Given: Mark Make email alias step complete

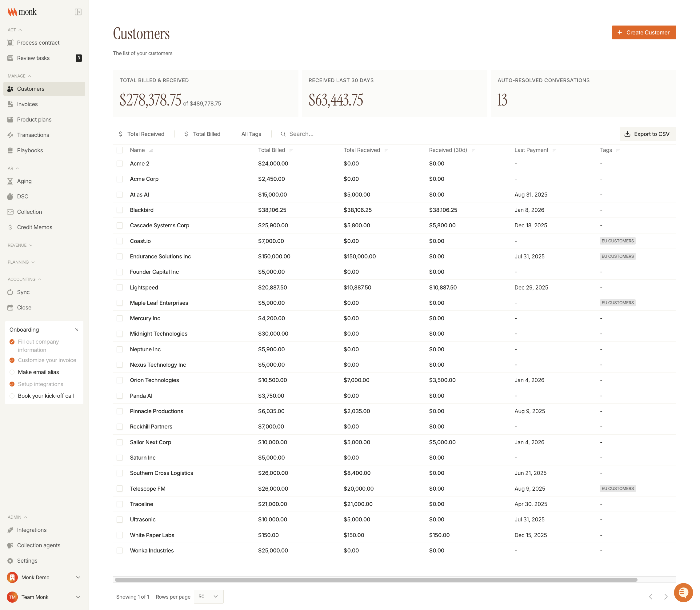Looking at the screenshot, I should pos(12,372).
